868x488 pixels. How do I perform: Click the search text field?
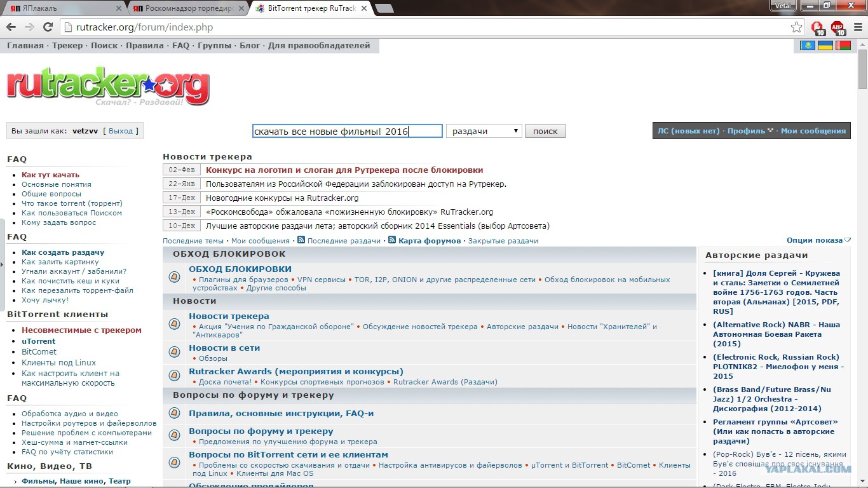(x=347, y=131)
